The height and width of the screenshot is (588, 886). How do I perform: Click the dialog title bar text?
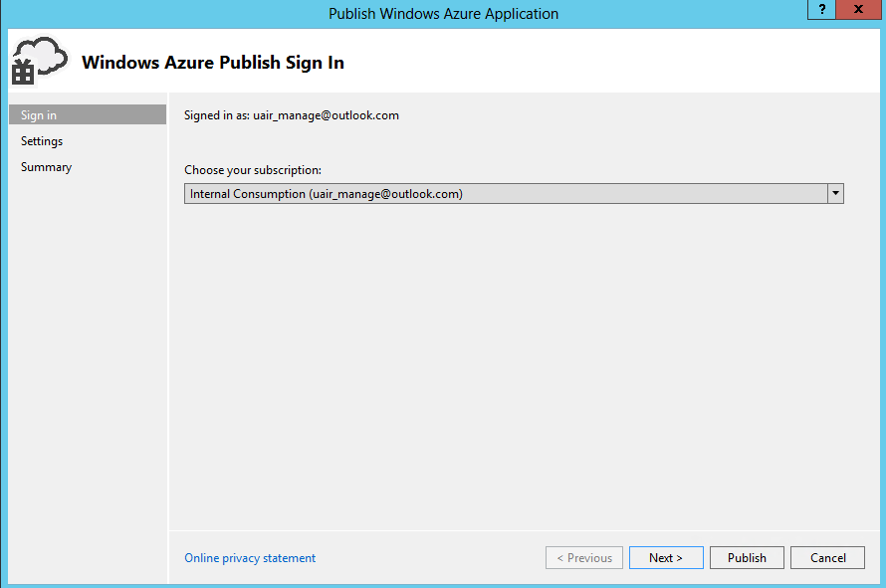tap(443, 14)
